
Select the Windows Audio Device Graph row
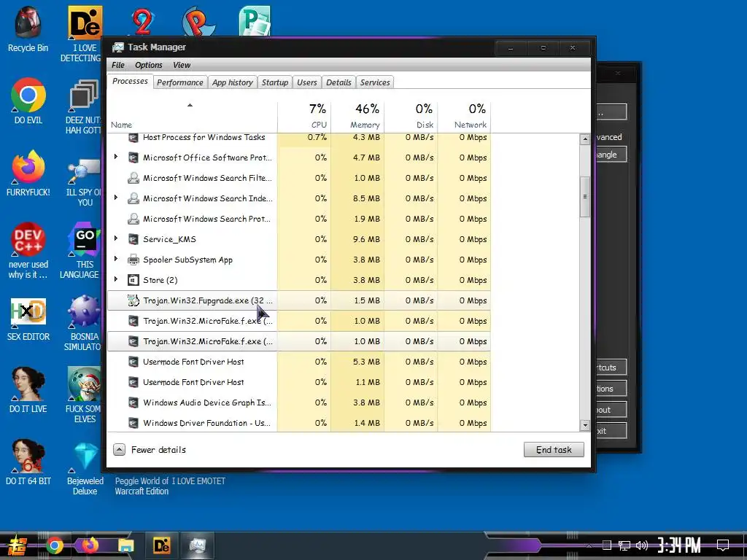coord(299,402)
